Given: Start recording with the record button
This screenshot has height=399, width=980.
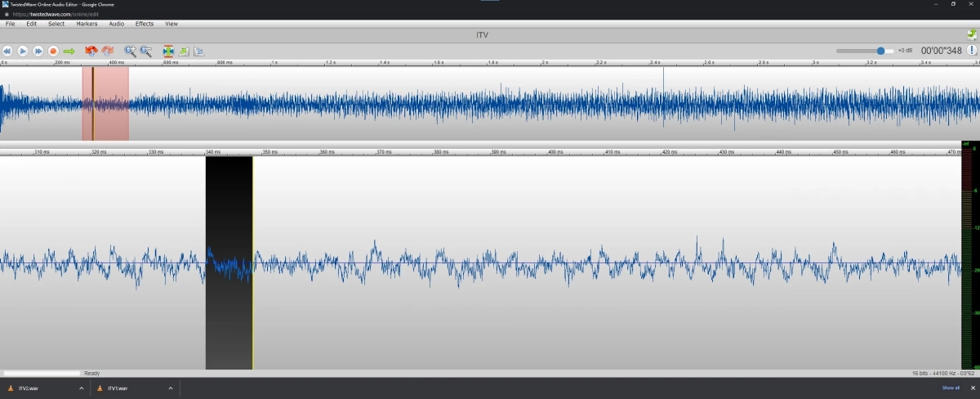Looking at the screenshot, I should pyautogui.click(x=53, y=51).
